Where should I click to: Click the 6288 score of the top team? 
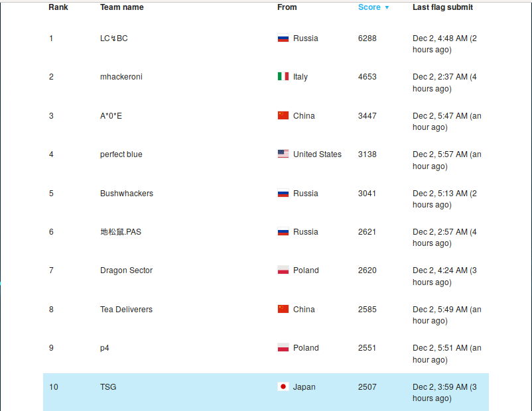(x=367, y=38)
